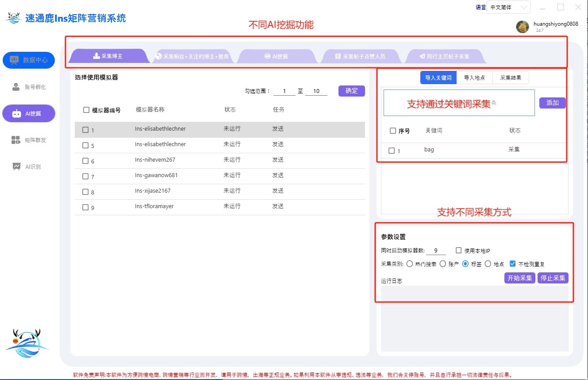Select the 标签 radio option
This screenshot has height=380, width=588.
click(465, 264)
